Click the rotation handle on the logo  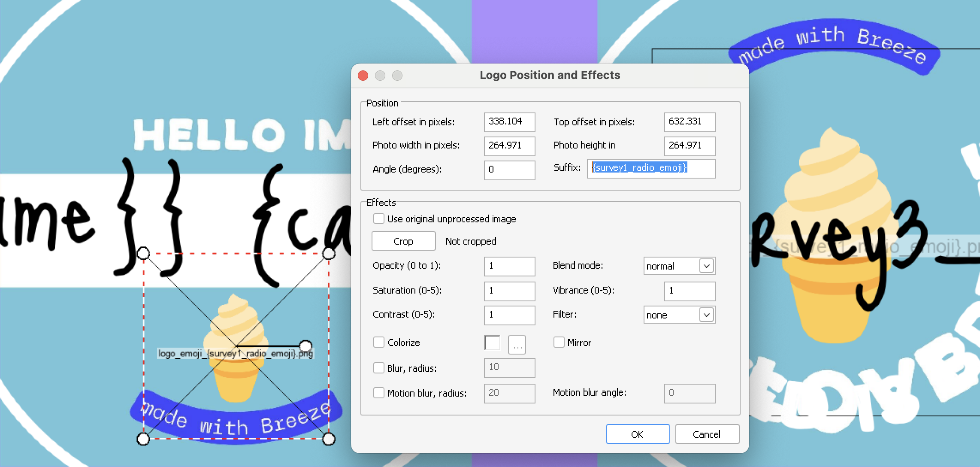coord(305,346)
